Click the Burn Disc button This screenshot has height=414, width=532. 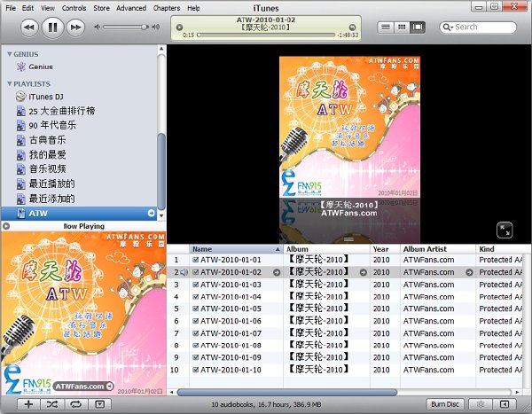pyautogui.click(x=445, y=404)
